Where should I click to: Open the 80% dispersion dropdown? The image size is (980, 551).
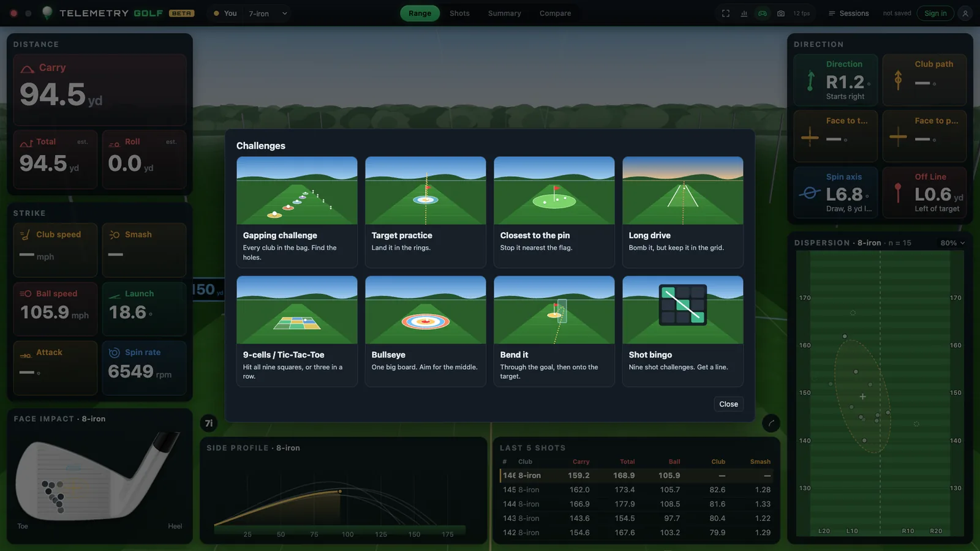952,243
